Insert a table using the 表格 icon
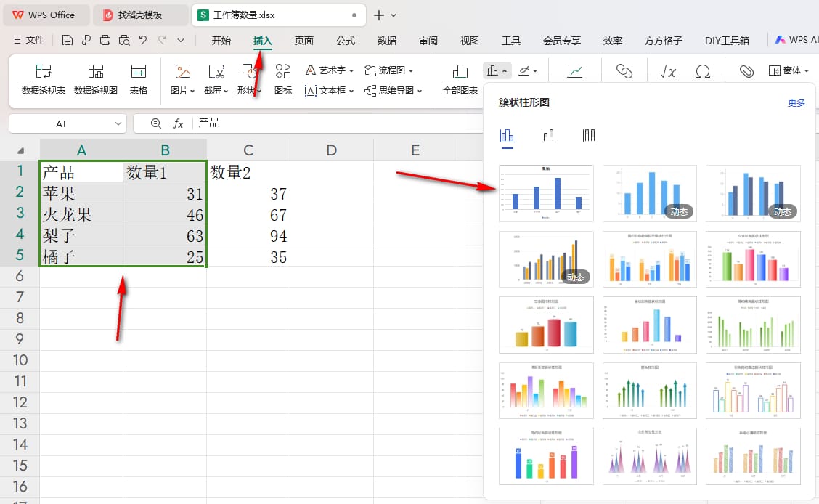 pyautogui.click(x=139, y=79)
